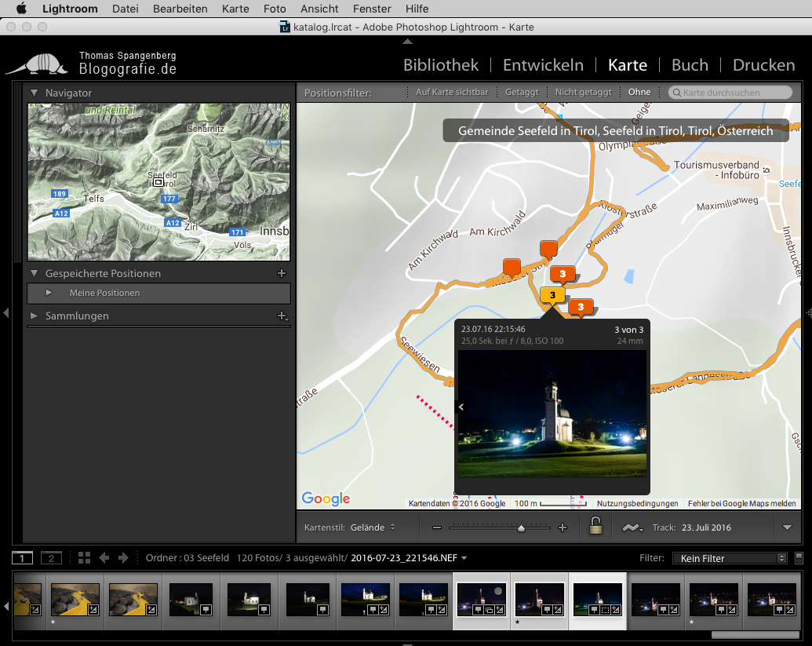812x646 pixels.
Task: Select the Karte module tab
Action: (628, 64)
